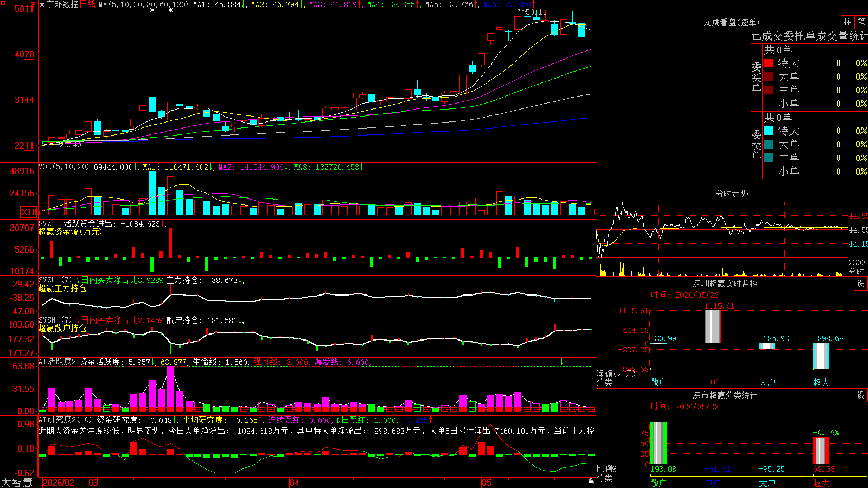Click the 已成交委托单成交量统计 header
This screenshot has height=488, width=868.
[809, 36]
